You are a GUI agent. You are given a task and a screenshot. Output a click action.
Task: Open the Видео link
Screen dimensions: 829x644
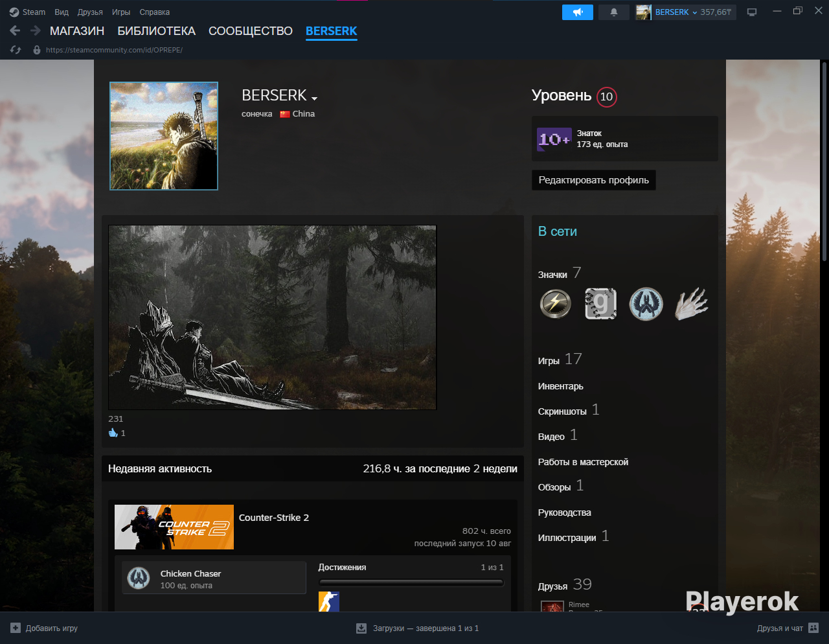551,437
